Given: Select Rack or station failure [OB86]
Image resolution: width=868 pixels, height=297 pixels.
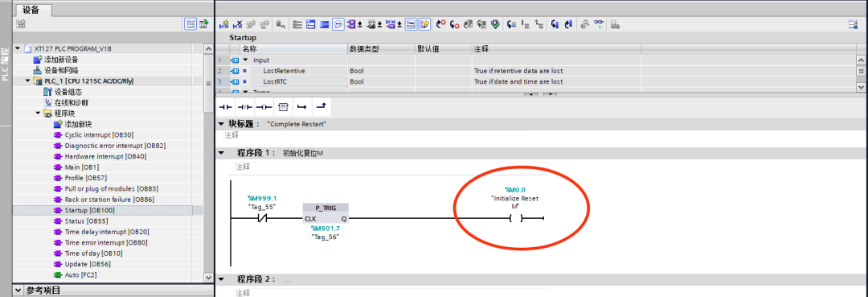Looking at the screenshot, I should click(x=109, y=200).
